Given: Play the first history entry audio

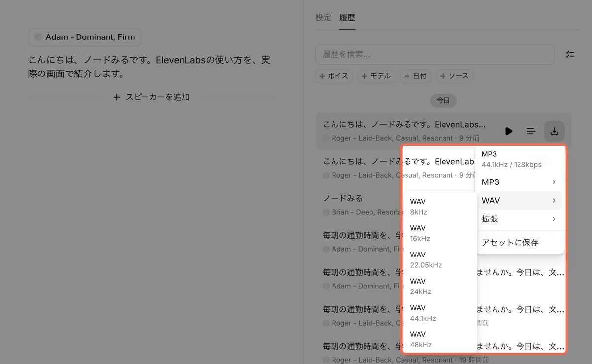Looking at the screenshot, I should pyautogui.click(x=509, y=131).
